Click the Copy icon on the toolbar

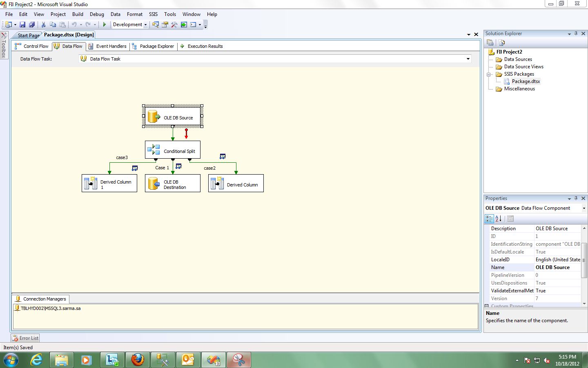[x=53, y=25]
